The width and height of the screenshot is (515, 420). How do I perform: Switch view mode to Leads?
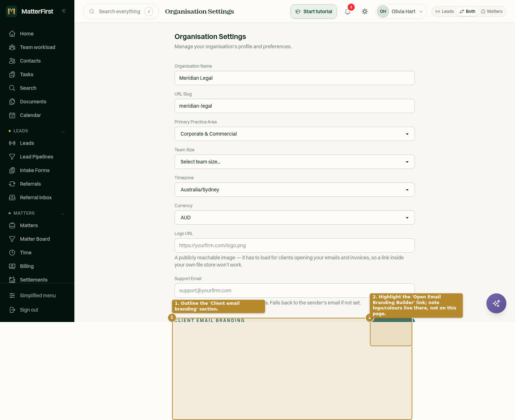[445, 11]
